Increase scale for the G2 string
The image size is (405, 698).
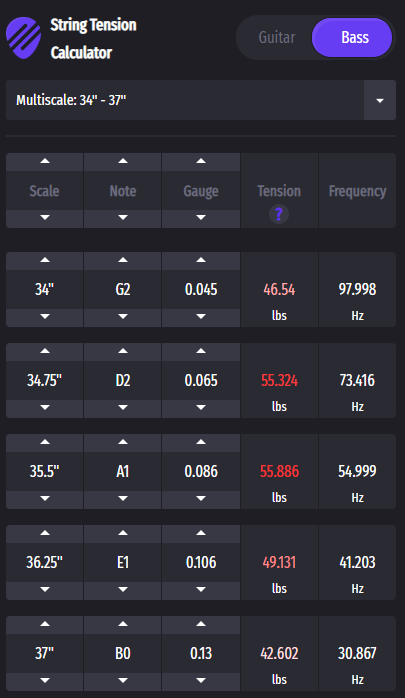click(45, 261)
